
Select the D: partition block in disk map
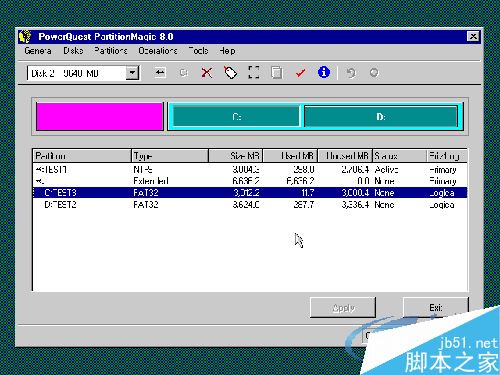(x=381, y=116)
